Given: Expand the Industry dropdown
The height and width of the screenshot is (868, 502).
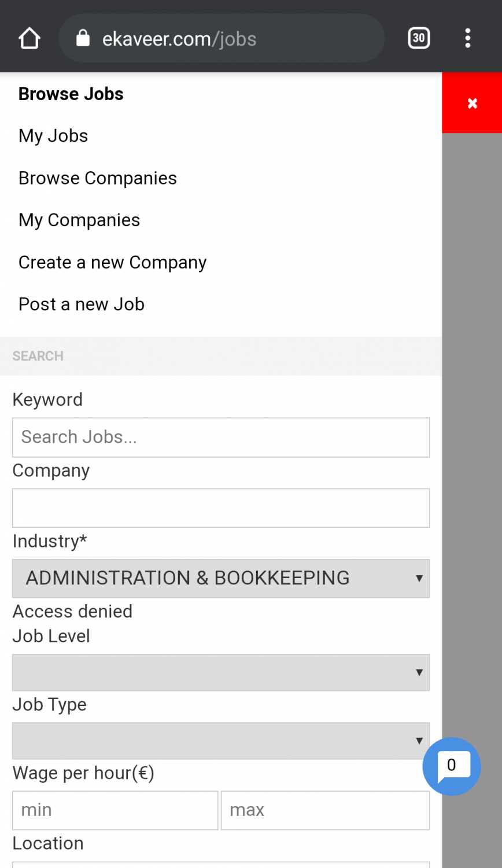Looking at the screenshot, I should coord(221,578).
